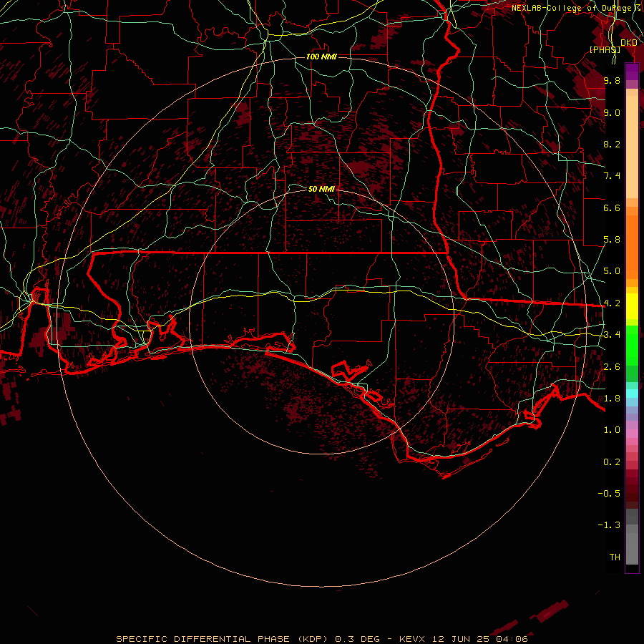Click the 8.2 value on the color scale

point(612,144)
